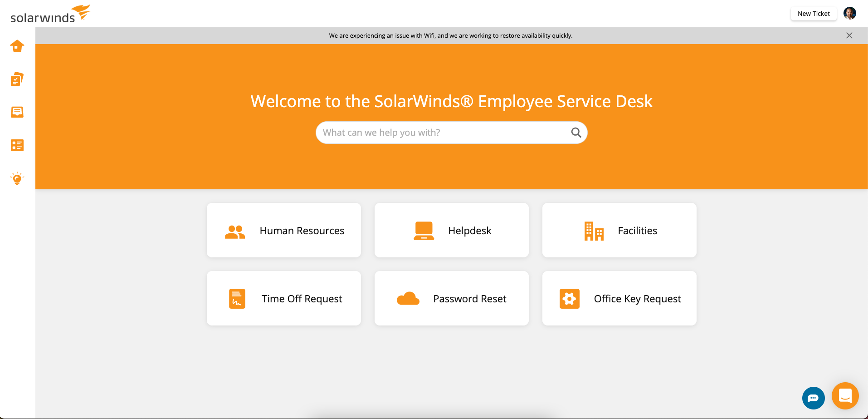Select the Home icon in the sidebar
This screenshot has width=868, height=419.
pos(17,46)
